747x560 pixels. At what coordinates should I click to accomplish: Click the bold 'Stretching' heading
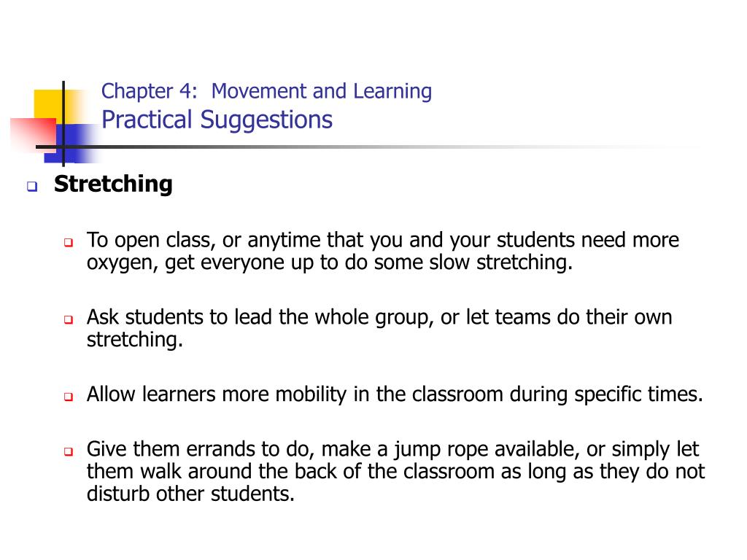coord(113,184)
